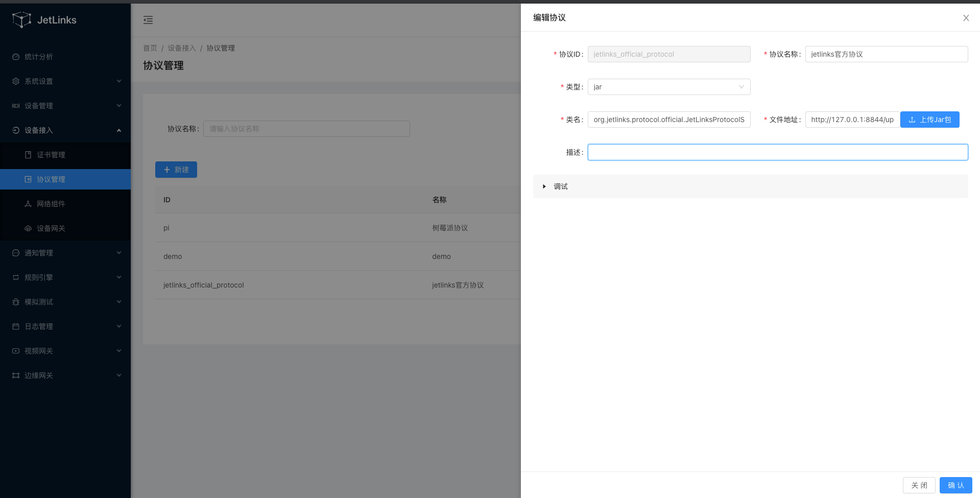The width and height of the screenshot is (980, 498).
Task: Click the '名称' column header
Action: coord(439,200)
